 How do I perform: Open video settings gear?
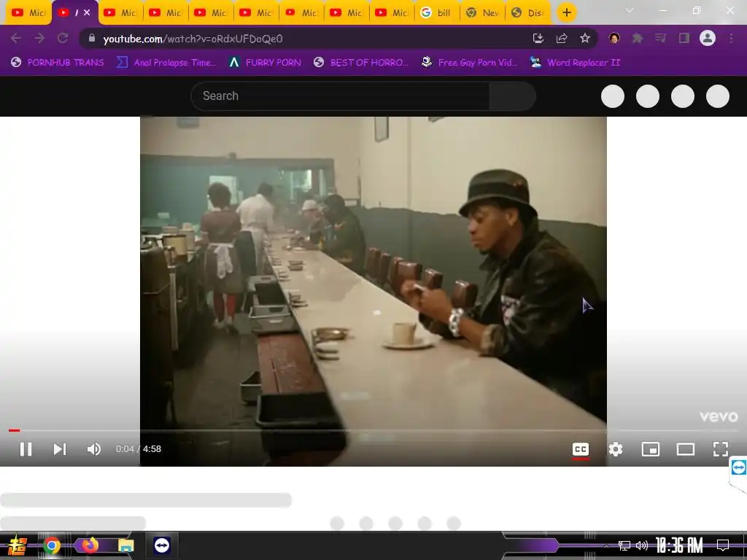(616, 449)
